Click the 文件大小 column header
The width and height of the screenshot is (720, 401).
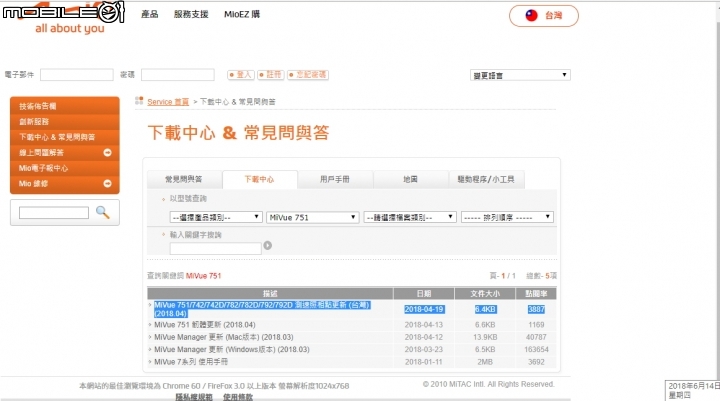(x=485, y=294)
